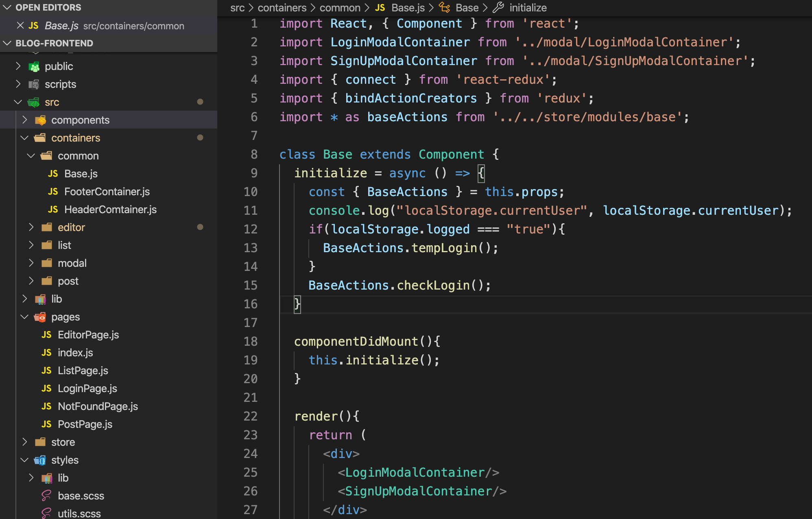
Task: Collapse the containers folder chevron
Action: coord(25,138)
